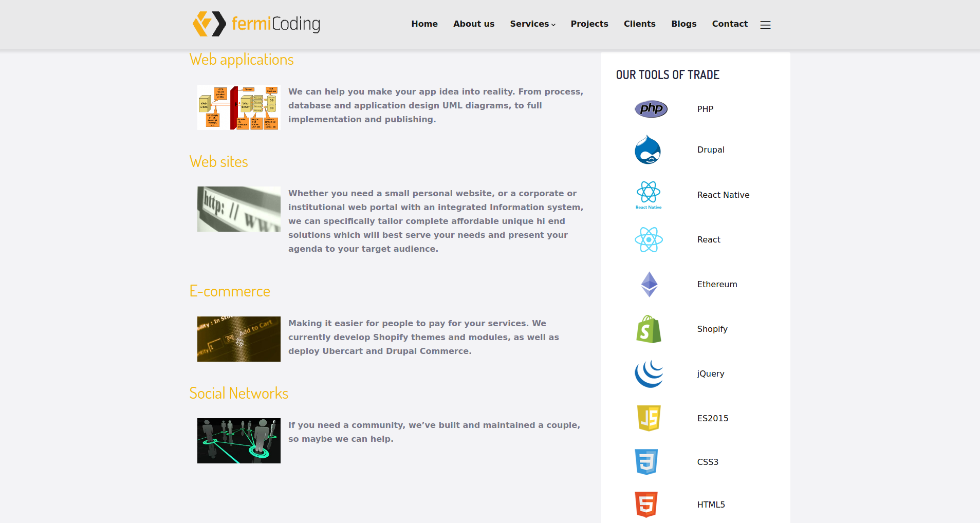
Task: Click the React logo icon
Action: point(648,239)
